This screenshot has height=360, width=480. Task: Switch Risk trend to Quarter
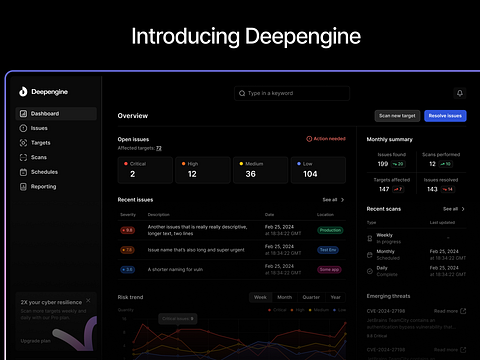click(311, 297)
